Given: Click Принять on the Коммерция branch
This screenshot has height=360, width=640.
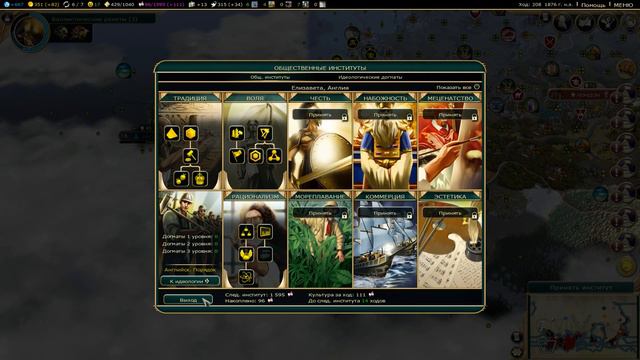Looking at the screenshot, I should (x=385, y=213).
